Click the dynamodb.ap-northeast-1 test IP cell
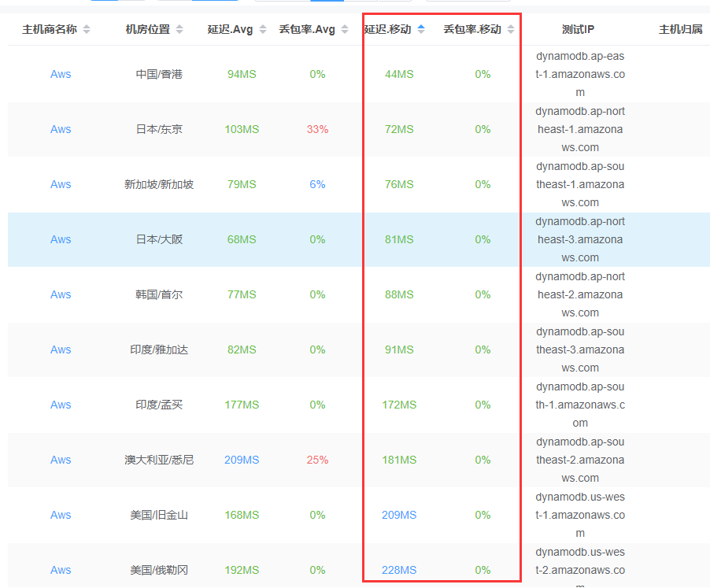 click(x=580, y=129)
